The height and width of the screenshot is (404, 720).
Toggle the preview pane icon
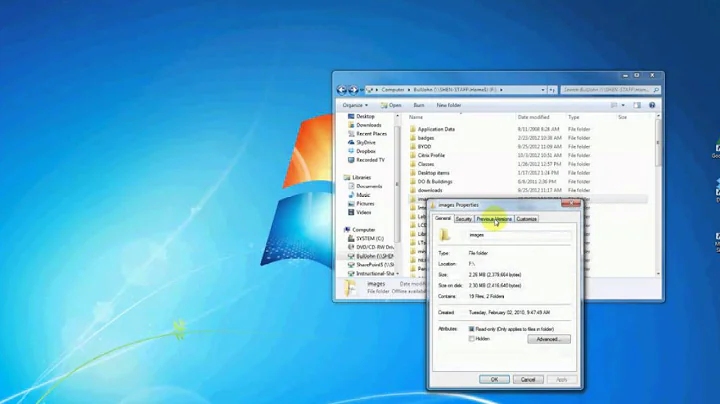[637, 105]
